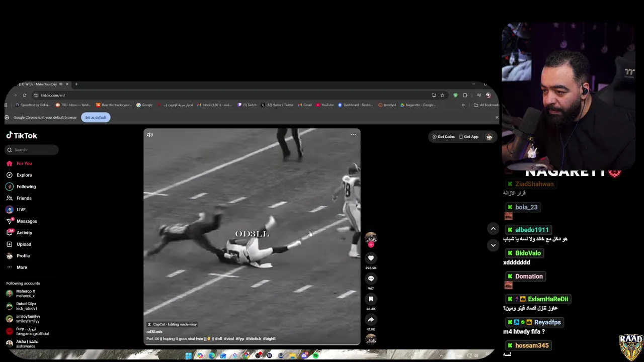
Task: Open the trendyol bookmark
Action: (x=387, y=105)
